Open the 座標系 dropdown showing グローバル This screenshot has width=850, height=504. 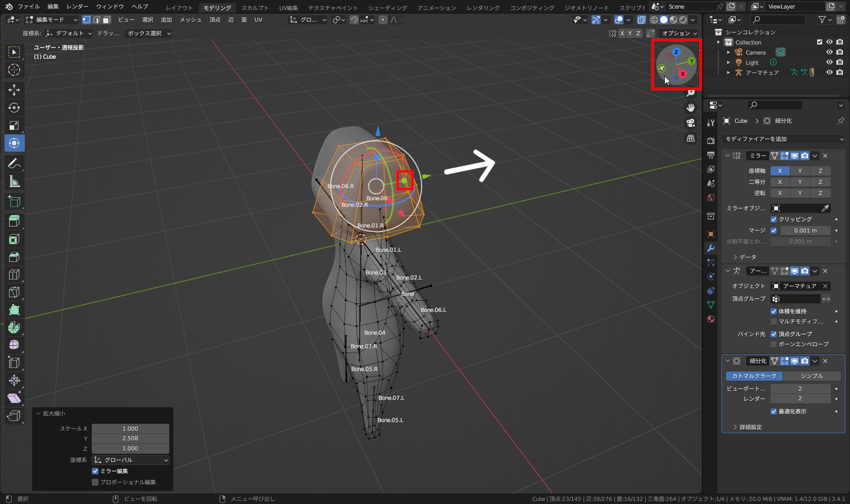(130, 460)
